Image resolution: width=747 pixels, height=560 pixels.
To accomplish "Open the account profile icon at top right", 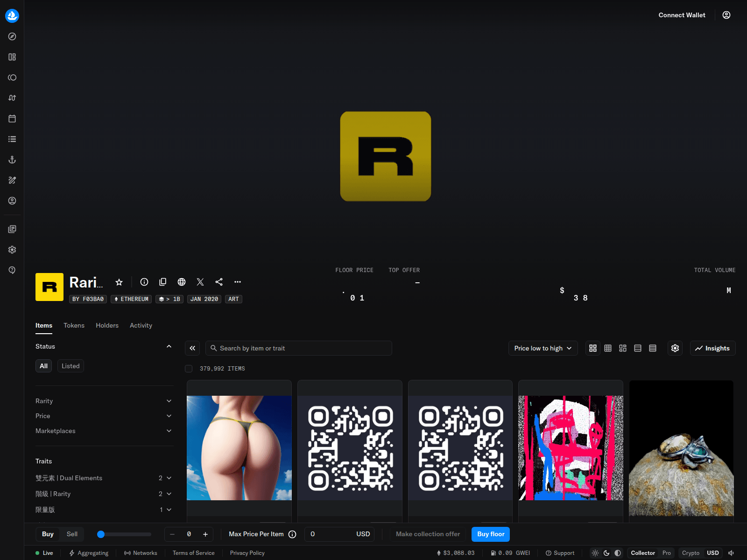I will point(726,15).
